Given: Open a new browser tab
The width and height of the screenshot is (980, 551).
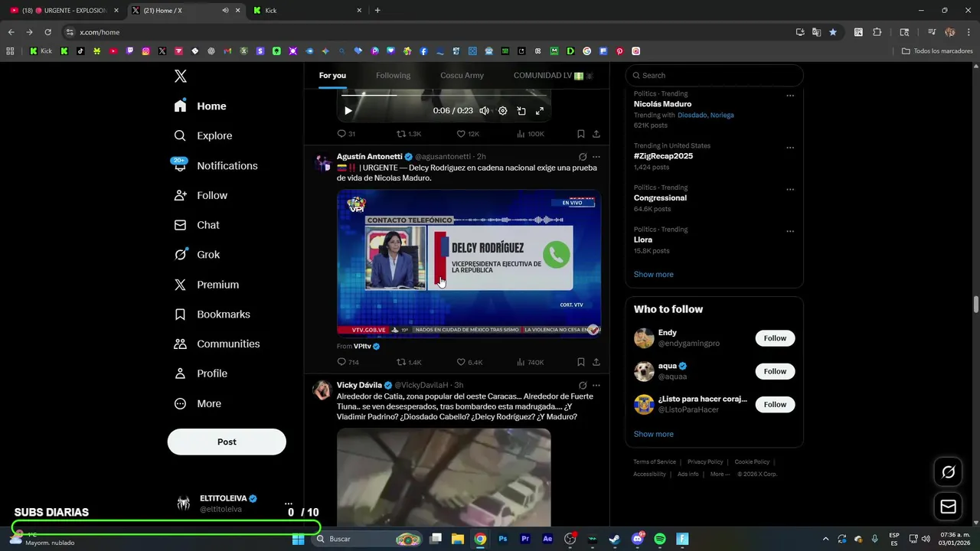Looking at the screenshot, I should point(377,11).
